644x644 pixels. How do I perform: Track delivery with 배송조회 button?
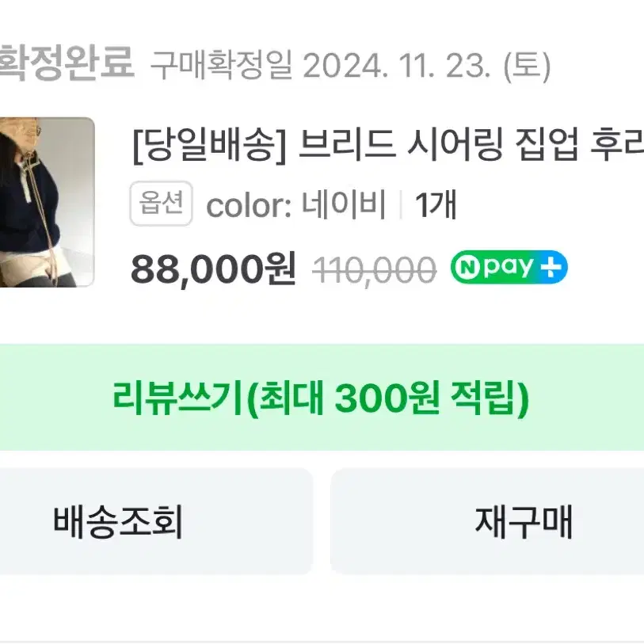(156, 521)
